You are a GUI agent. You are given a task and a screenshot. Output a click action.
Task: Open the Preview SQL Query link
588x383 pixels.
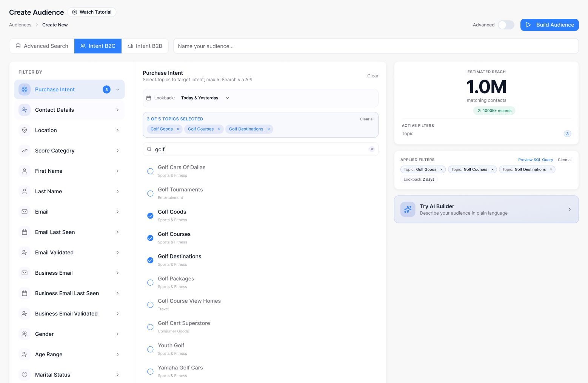536,160
